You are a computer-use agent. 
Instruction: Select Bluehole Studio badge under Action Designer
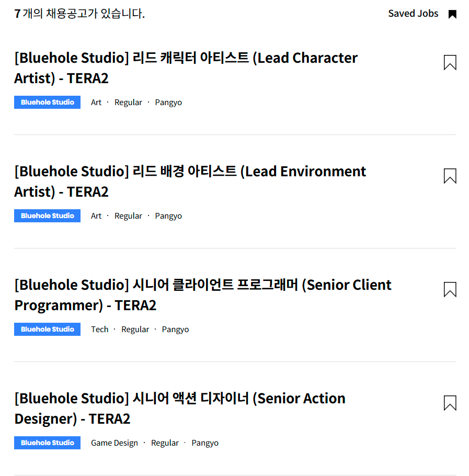pos(47,443)
